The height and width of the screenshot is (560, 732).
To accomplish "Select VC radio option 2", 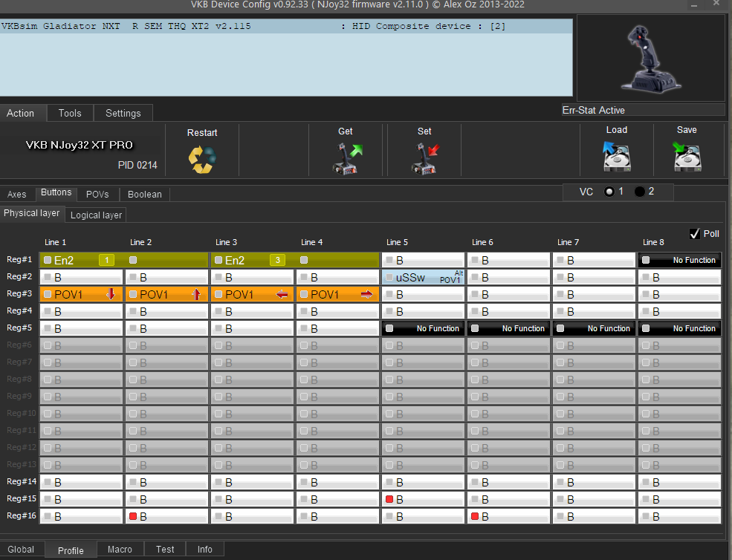I will pyautogui.click(x=640, y=192).
